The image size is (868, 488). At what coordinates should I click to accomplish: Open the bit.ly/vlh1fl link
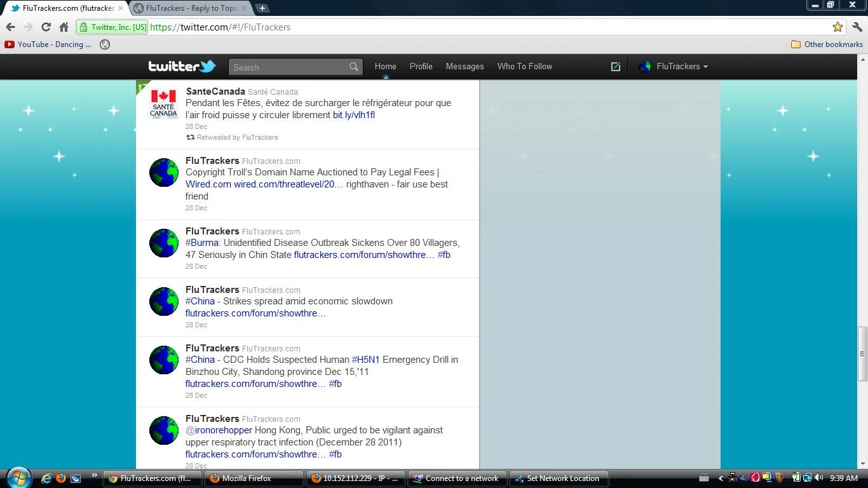tap(354, 115)
